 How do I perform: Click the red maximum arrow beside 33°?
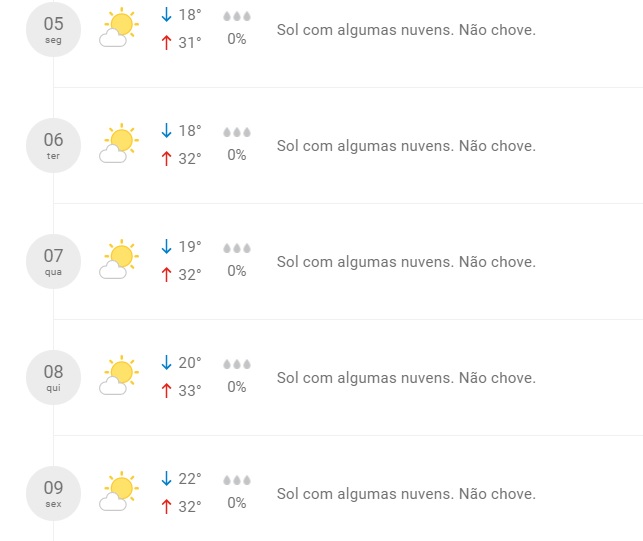[166, 390]
